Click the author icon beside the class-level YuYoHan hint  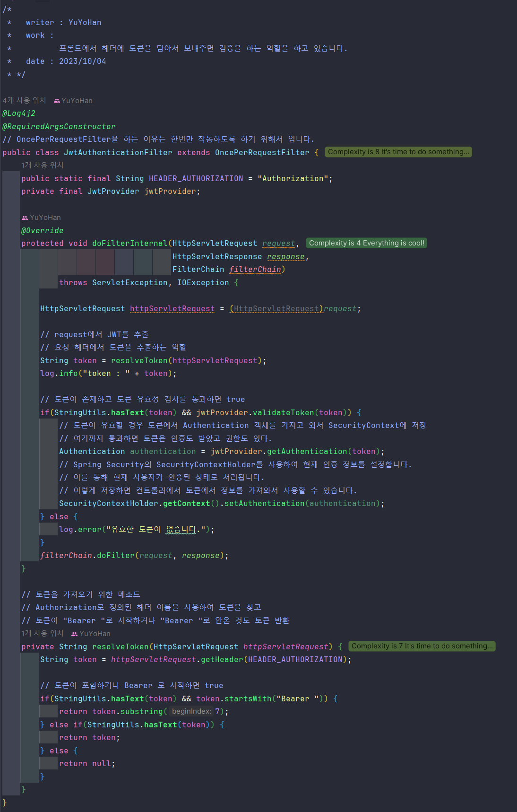pyautogui.click(x=57, y=101)
